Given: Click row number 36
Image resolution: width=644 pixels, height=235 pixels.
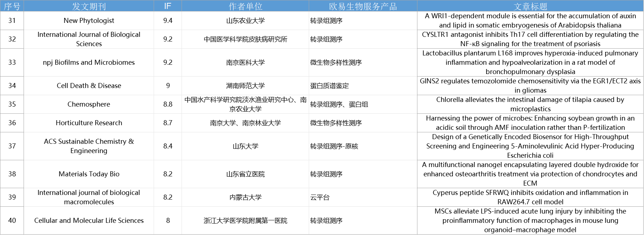Looking at the screenshot, I should click(x=12, y=123).
